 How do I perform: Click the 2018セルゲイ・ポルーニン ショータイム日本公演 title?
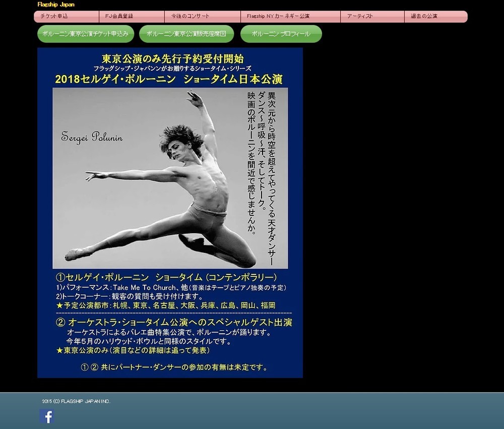click(169, 80)
